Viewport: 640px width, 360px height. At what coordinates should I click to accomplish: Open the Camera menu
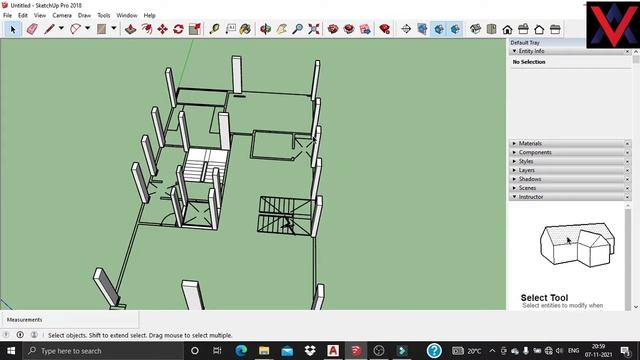62,15
